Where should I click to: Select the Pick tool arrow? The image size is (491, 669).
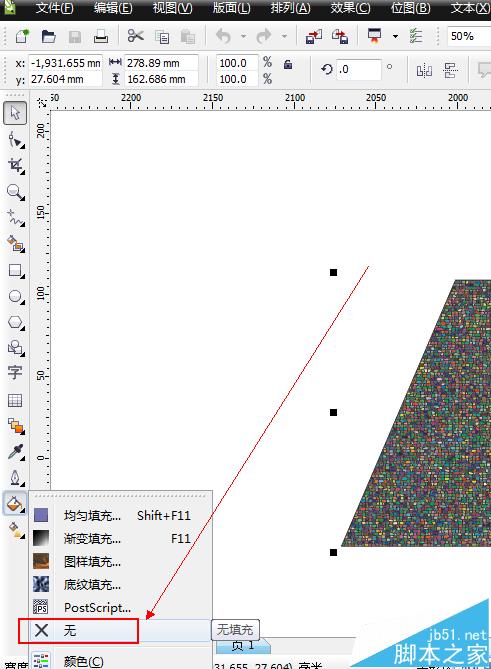coord(15,113)
